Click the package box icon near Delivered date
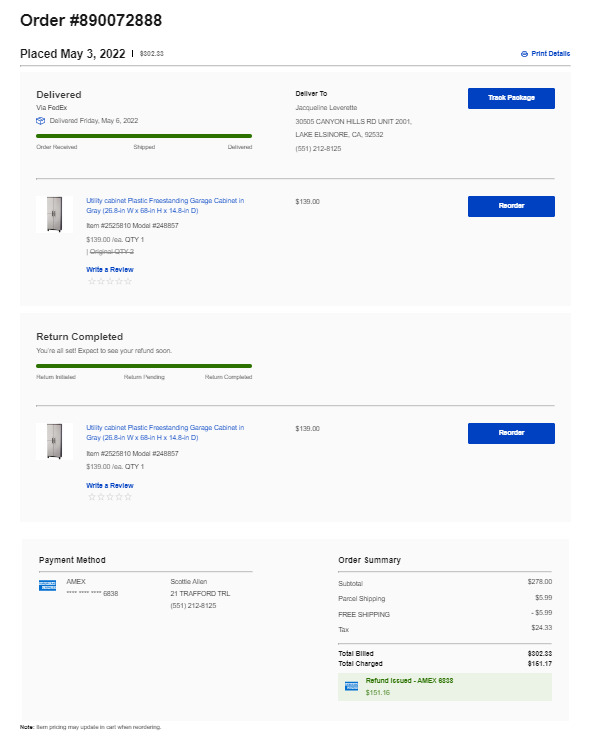 (41, 121)
